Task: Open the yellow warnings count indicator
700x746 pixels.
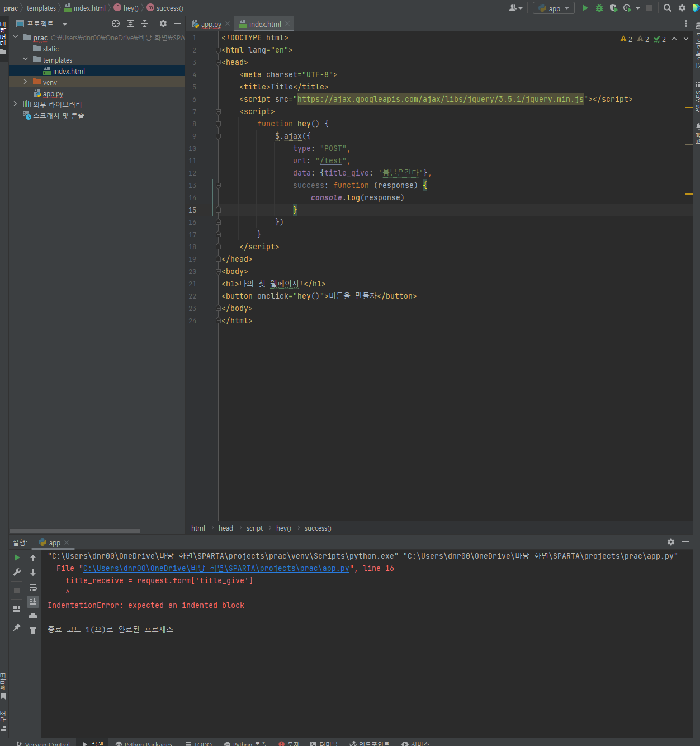Action: click(626, 39)
